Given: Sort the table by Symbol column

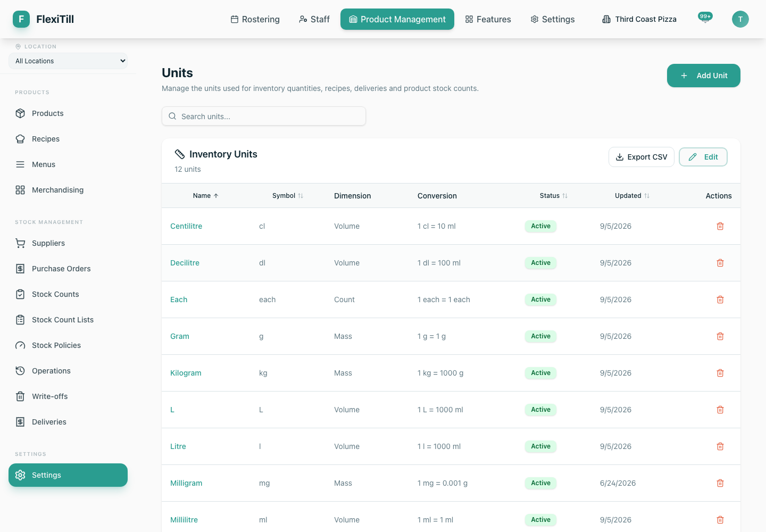Looking at the screenshot, I should (x=288, y=196).
